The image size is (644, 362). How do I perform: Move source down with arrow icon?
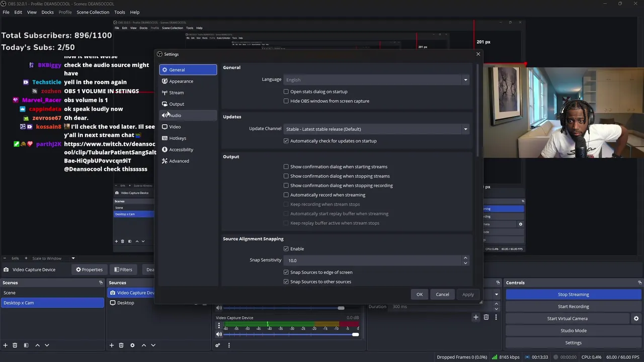click(x=153, y=345)
